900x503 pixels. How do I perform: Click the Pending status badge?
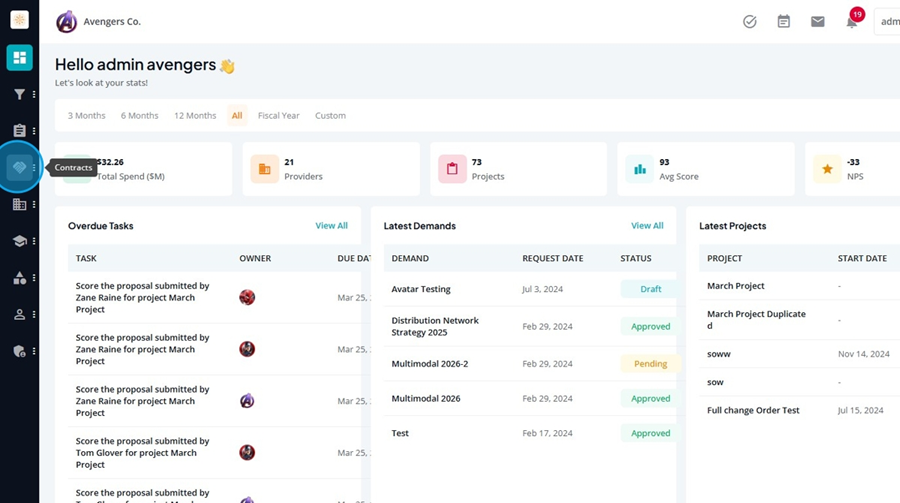650,363
